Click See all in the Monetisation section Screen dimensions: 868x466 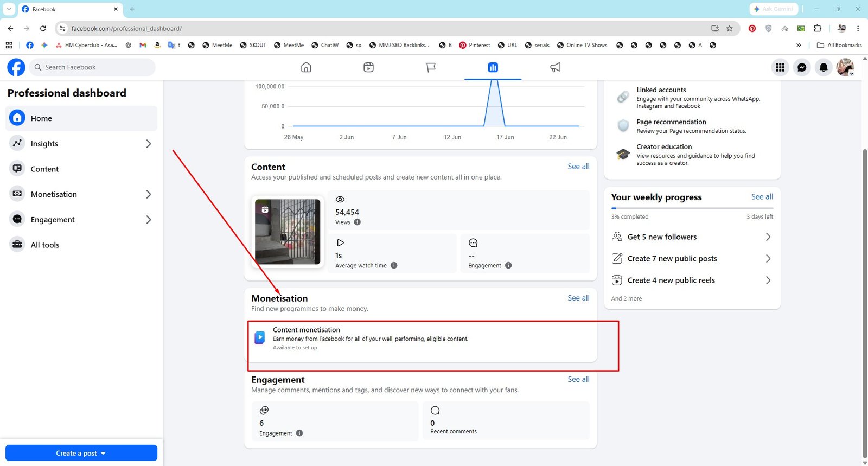[x=578, y=298]
